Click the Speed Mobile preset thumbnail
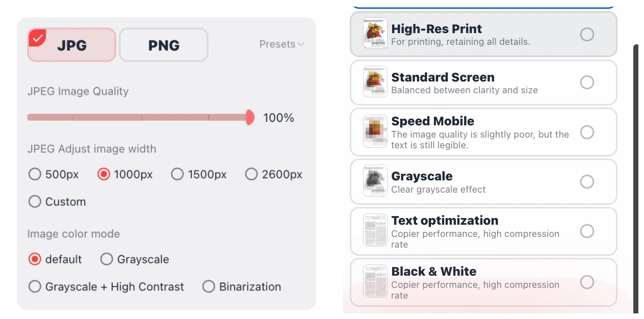 click(375, 131)
